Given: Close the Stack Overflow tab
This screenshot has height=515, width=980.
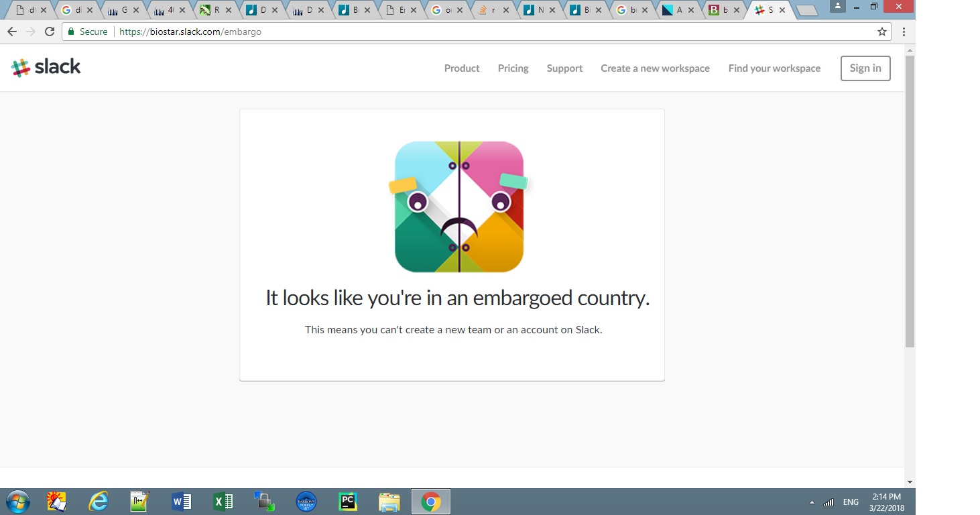Looking at the screenshot, I should click(506, 10).
